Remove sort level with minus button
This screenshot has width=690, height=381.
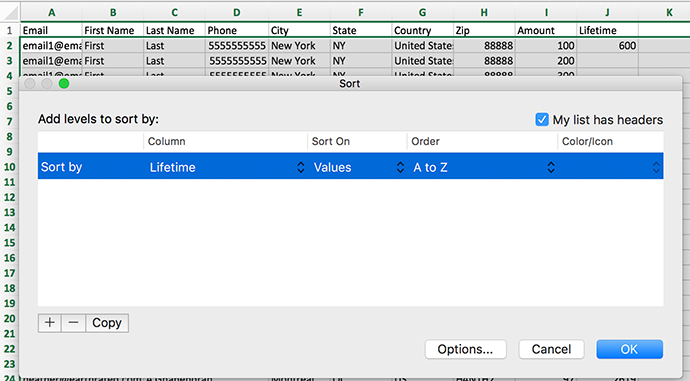[x=73, y=323]
